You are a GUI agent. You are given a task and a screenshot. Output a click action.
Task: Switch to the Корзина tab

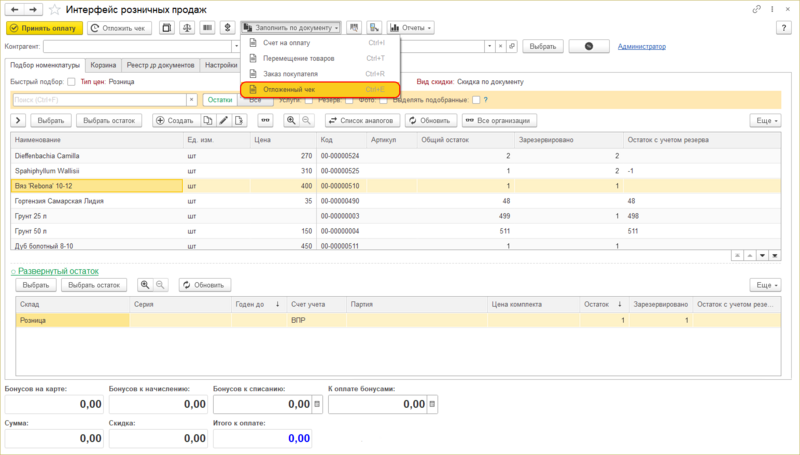tap(103, 65)
